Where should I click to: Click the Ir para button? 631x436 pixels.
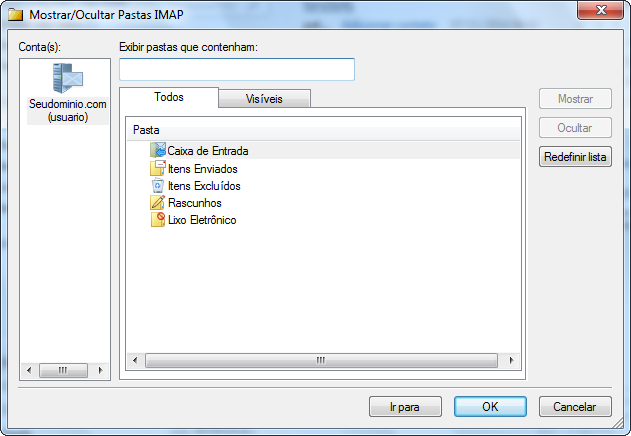pyautogui.click(x=405, y=407)
